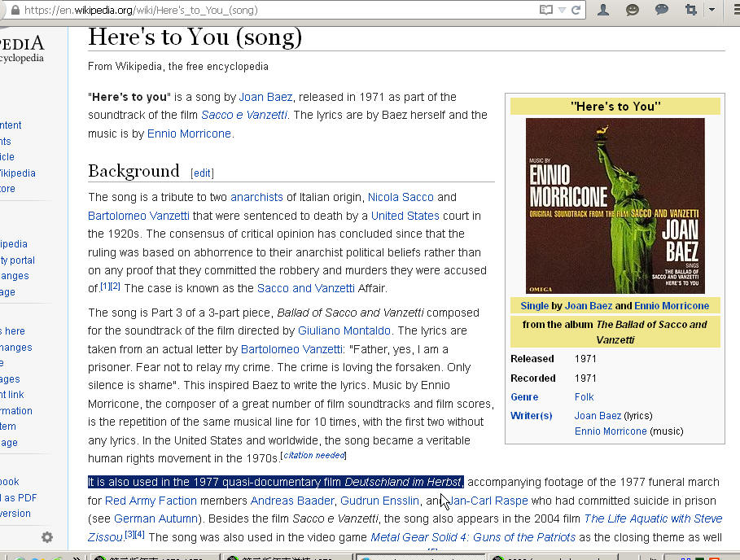Open sidebar 'Permanent link' entry

pyautogui.click(x=11, y=395)
